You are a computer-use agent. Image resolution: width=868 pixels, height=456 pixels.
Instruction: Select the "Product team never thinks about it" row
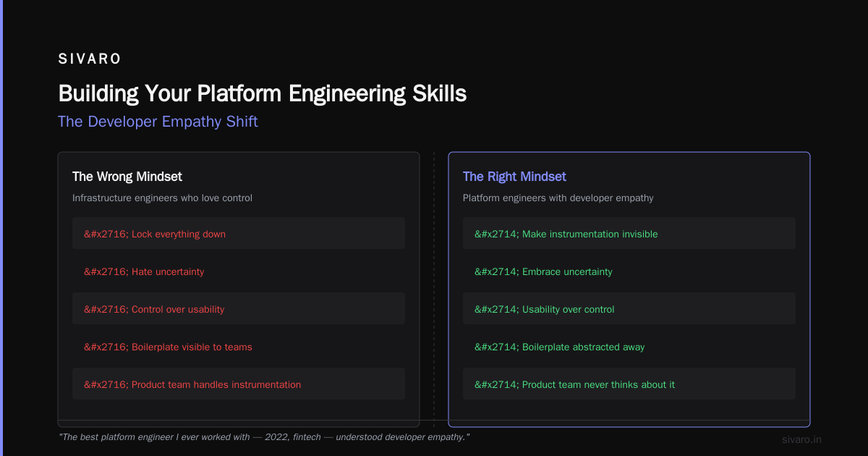629,384
